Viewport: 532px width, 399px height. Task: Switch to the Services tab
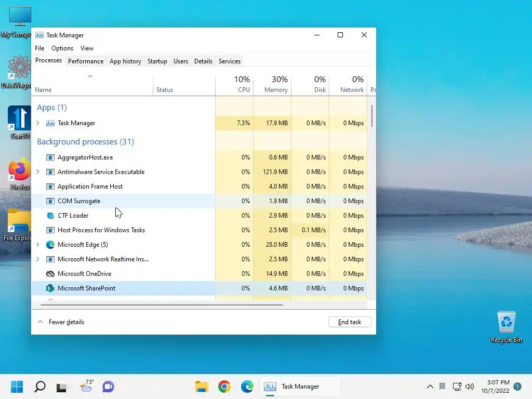coord(229,61)
